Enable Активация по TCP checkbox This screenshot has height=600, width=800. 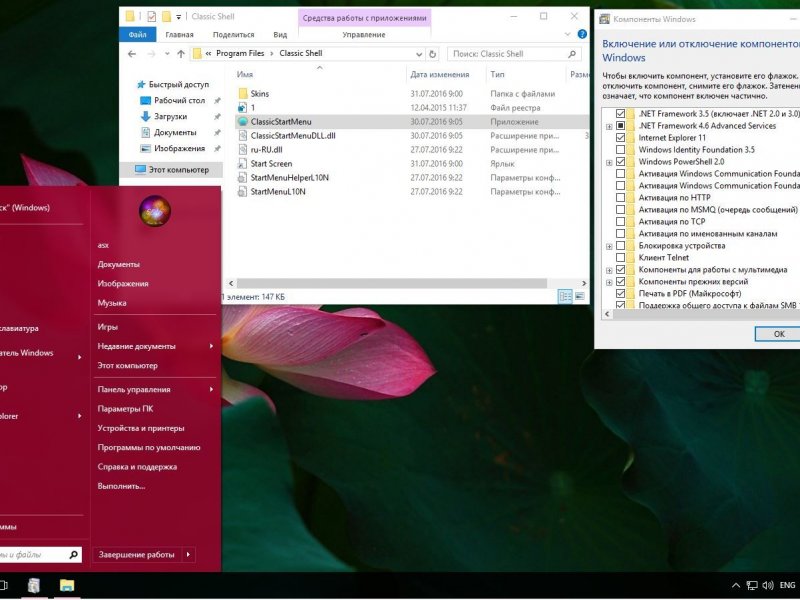click(x=620, y=221)
